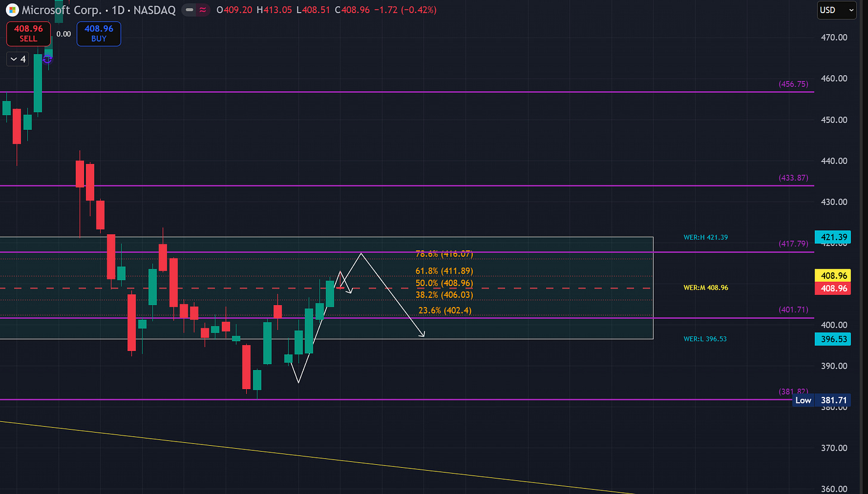Click the red 408.96 SELL button
Viewport: 868px width, 494px height.
tap(28, 33)
